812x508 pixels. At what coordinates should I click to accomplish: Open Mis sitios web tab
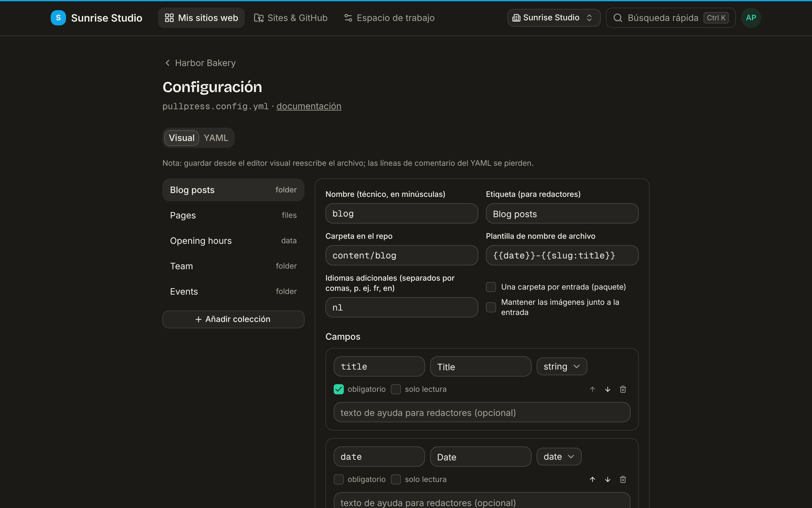coord(201,18)
